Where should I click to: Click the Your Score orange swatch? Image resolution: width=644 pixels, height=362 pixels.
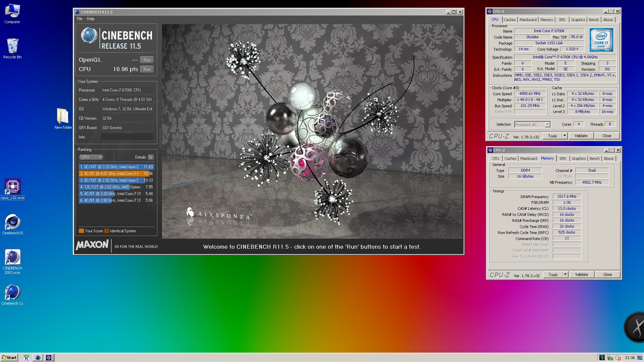click(x=81, y=231)
